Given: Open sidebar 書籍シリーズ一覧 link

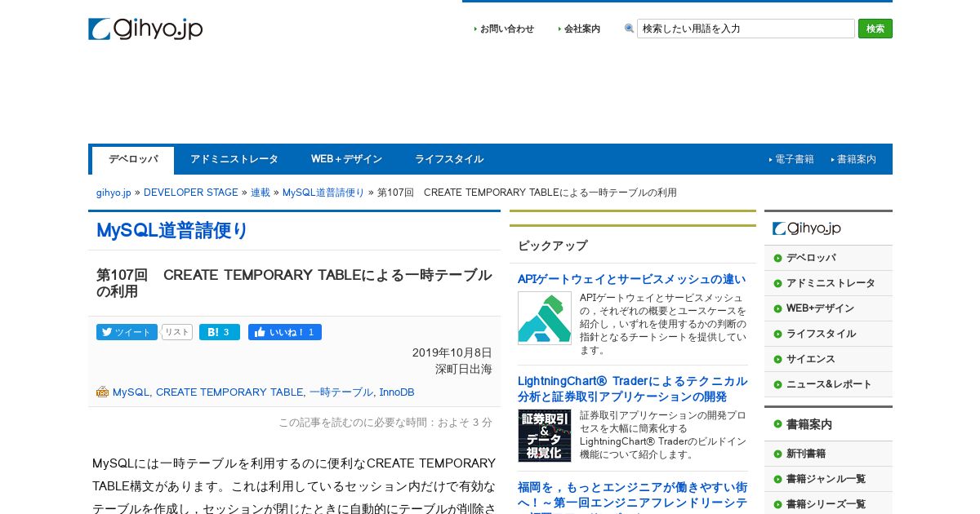Looking at the screenshot, I should (x=826, y=504).
